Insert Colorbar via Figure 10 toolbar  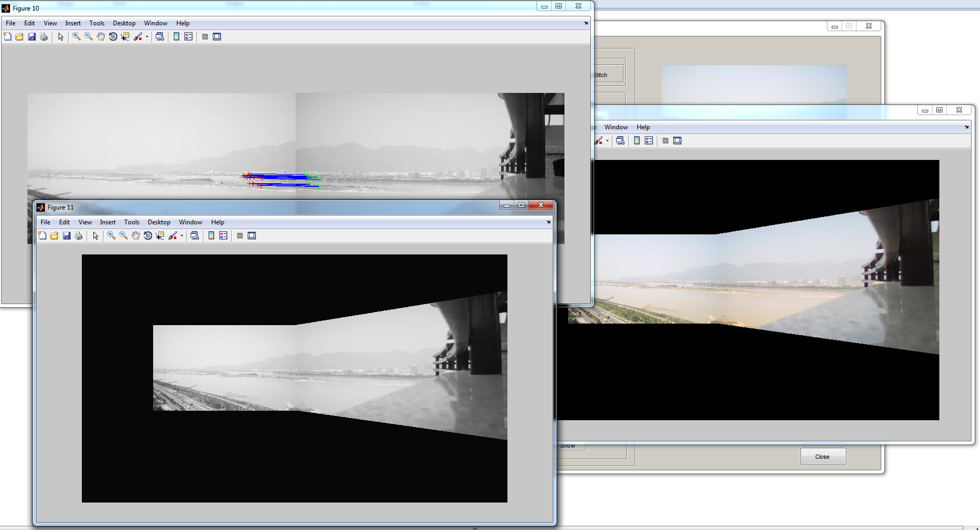click(176, 36)
